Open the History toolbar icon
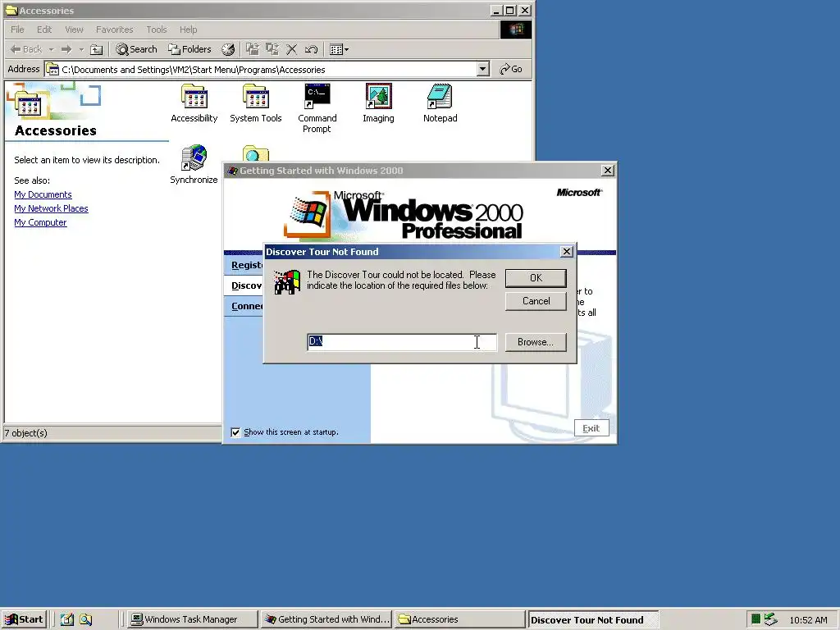This screenshot has width=840, height=630. (228, 49)
